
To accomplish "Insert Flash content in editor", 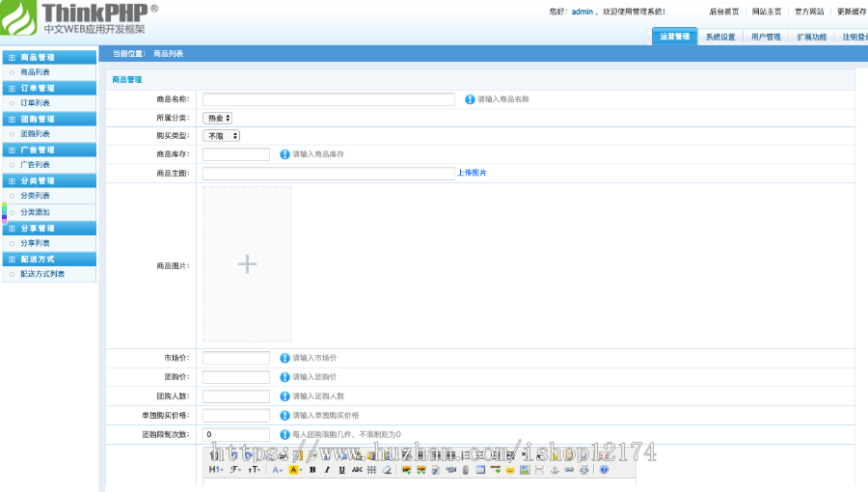I will pos(436,470).
